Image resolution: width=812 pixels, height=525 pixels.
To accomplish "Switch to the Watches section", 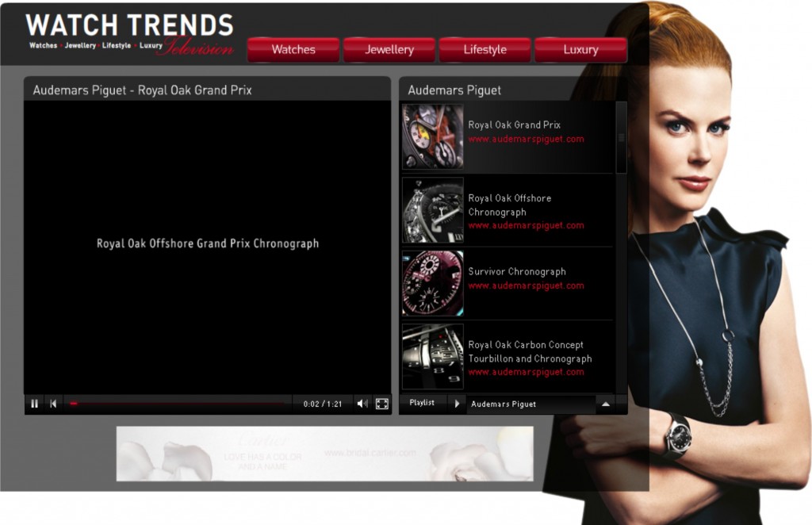I will tap(293, 49).
